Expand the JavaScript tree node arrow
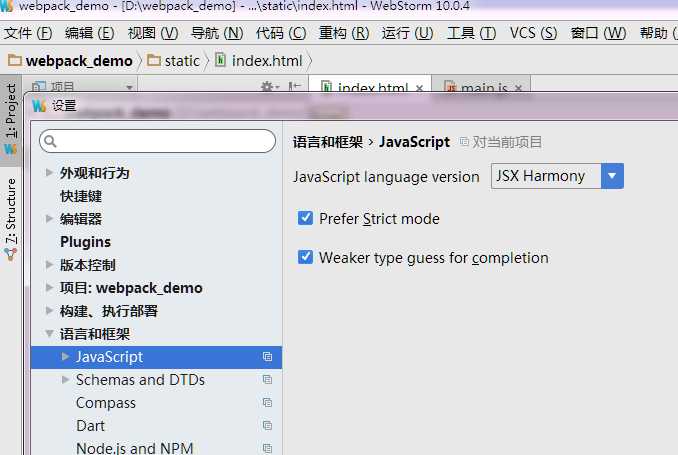678x455 pixels. (x=65, y=356)
